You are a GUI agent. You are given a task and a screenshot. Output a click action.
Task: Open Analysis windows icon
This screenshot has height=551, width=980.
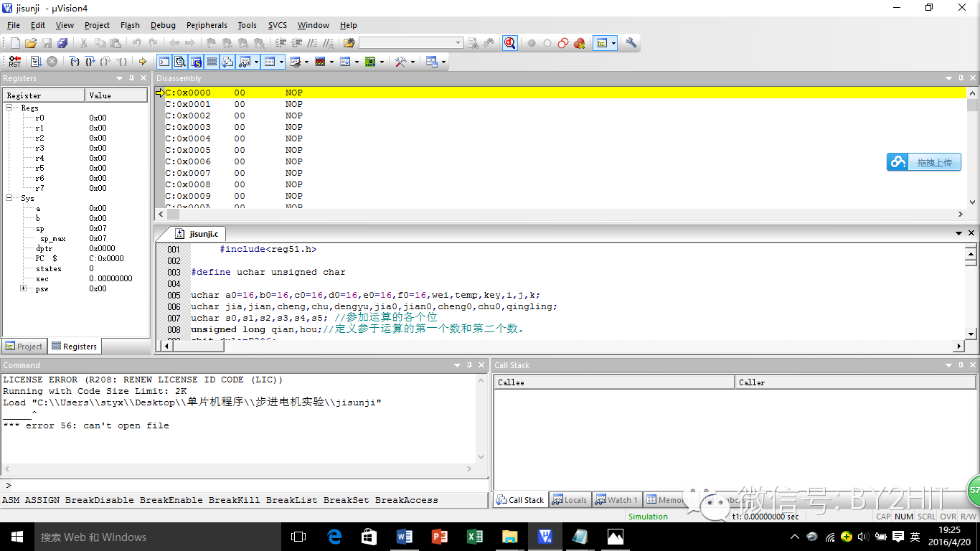(x=320, y=62)
